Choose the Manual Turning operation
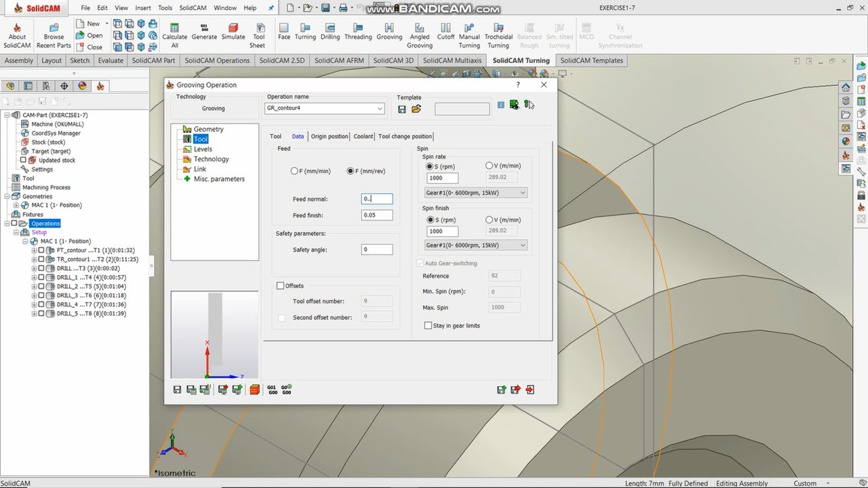 coord(469,36)
